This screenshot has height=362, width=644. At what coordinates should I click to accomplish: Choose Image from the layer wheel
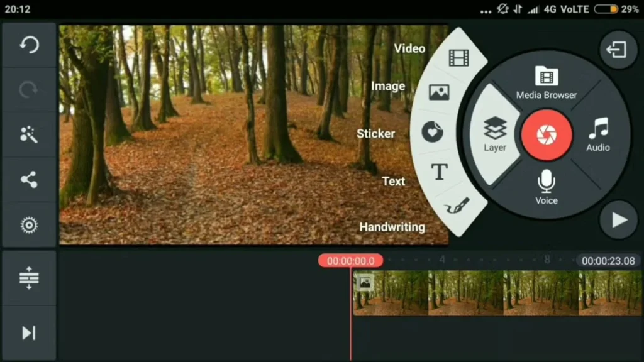pyautogui.click(x=438, y=92)
